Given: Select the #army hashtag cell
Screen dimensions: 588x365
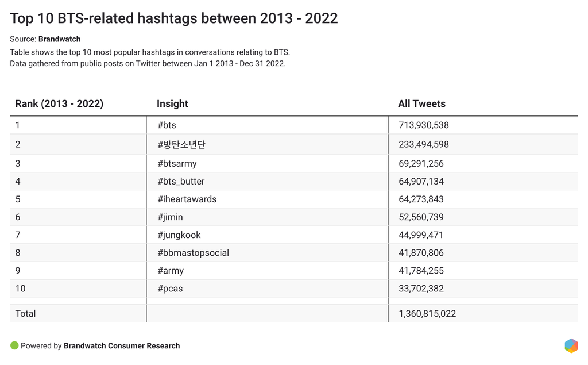Looking at the screenshot, I should (x=171, y=271).
